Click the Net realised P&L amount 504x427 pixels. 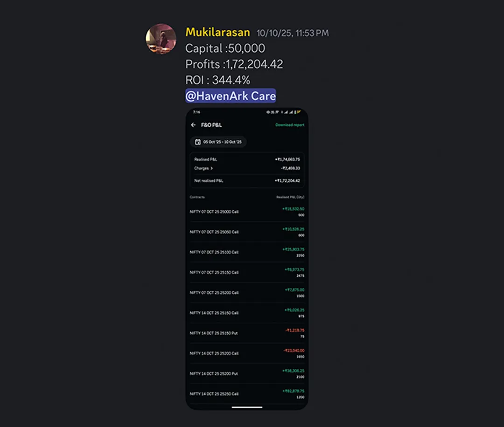pyautogui.click(x=287, y=181)
